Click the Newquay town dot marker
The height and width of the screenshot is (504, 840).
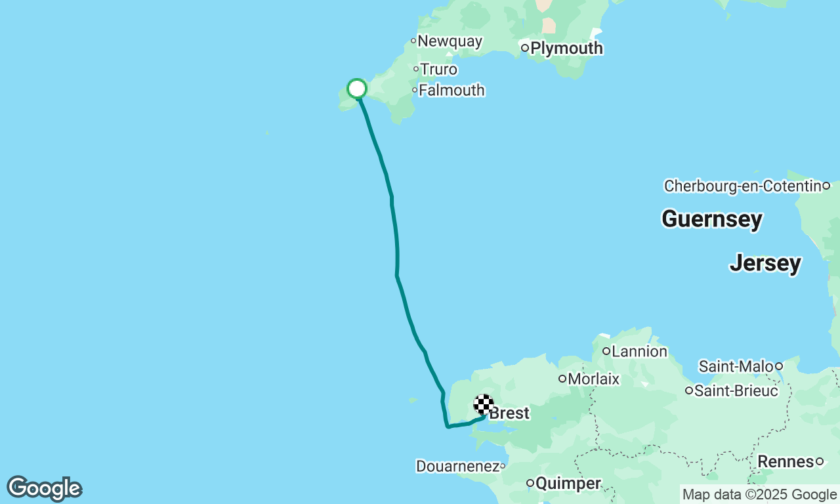pyautogui.click(x=413, y=41)
